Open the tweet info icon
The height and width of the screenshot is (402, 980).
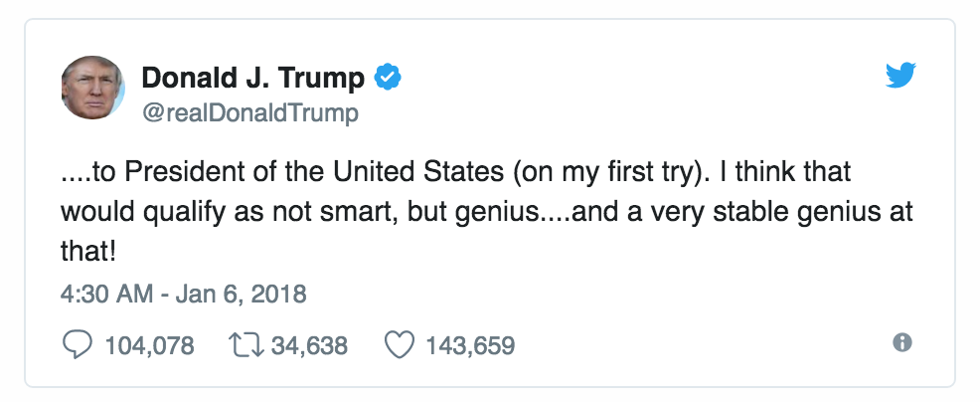click(x=902, y=343)
